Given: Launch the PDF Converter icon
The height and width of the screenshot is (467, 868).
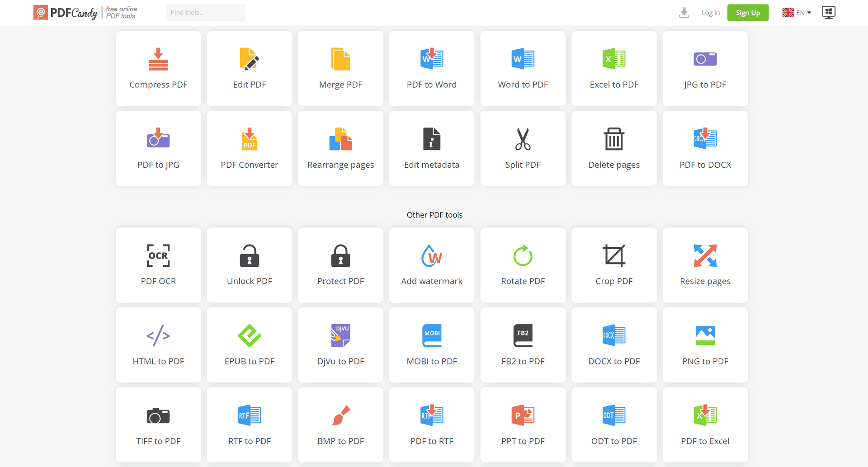Looking at the screenshot, I should 250,139.
